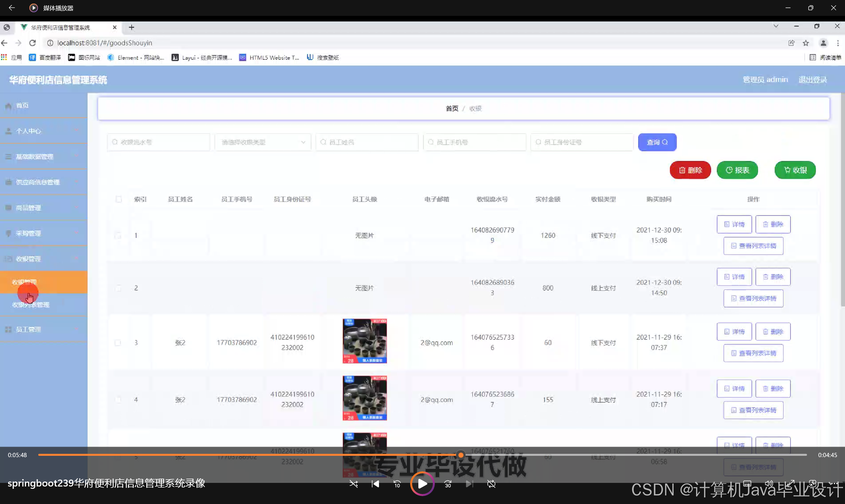Select the checkbox for row 3
The width and height of the screenshot is (845, 504).
tap(118, 343)
